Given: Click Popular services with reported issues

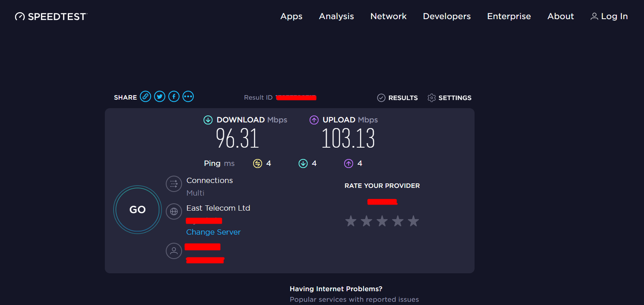Looking at the screenshot, I should coord(354,300).
